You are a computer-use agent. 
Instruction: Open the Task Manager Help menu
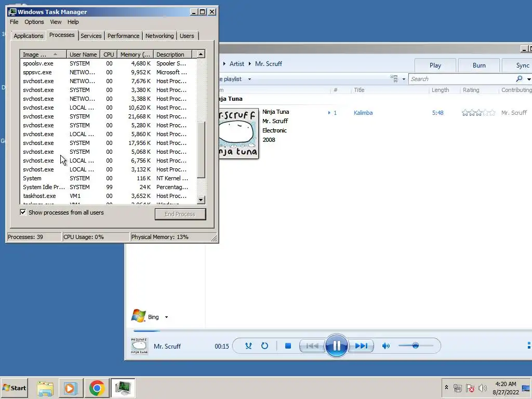point(73,22)
